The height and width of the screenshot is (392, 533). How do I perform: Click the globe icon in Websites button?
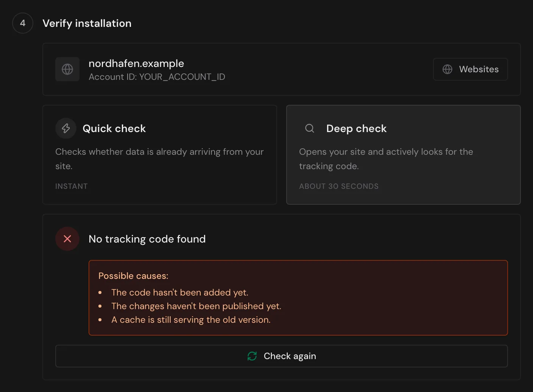[x=447, y=69]
